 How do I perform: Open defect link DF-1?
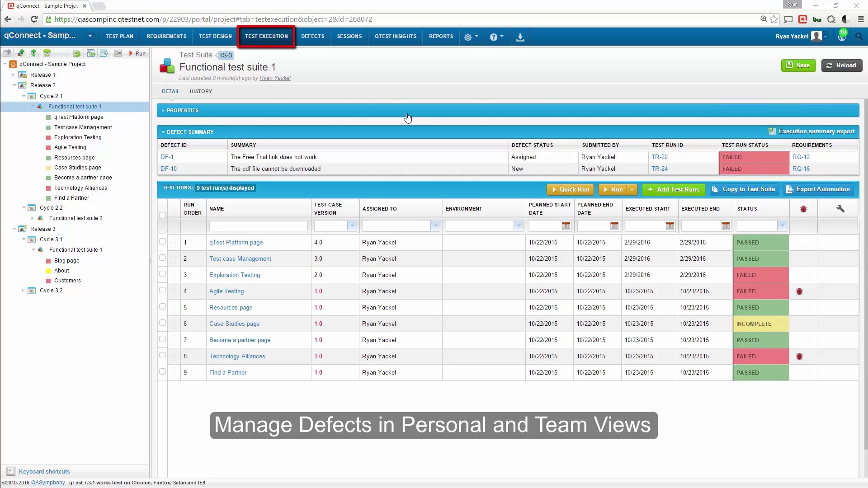pyautogui.click(x=166, y=157)
